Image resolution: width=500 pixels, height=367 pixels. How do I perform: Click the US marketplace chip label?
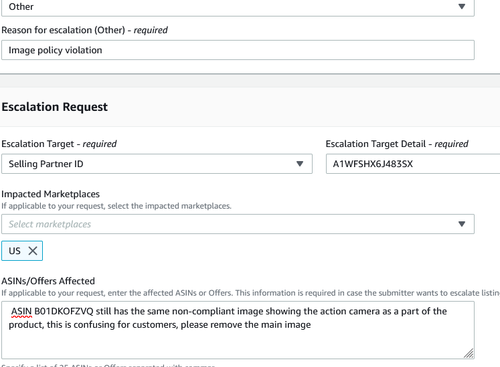pos(15,251)
